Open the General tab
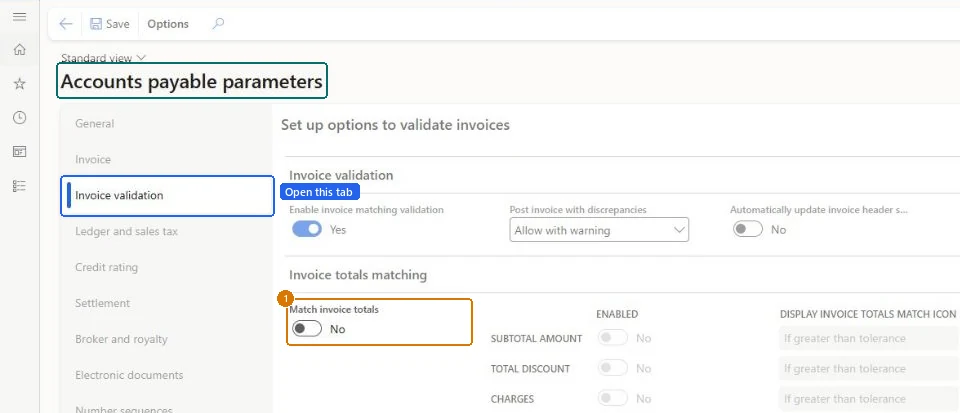This screenshot has height=413, width=960. click(167, 124)
